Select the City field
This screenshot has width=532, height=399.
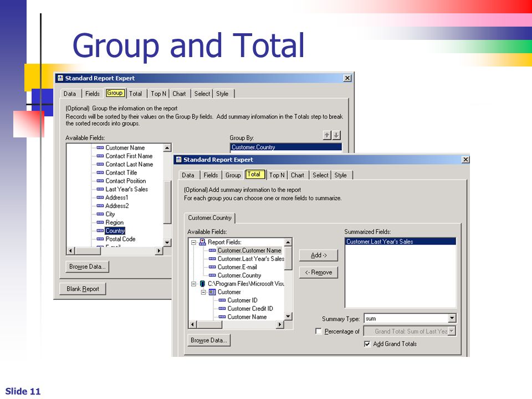click(110, 214)
